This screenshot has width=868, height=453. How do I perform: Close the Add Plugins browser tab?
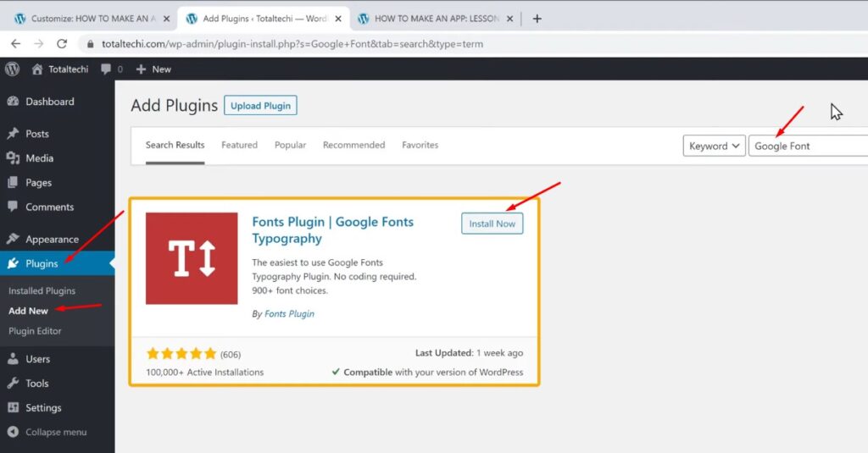[x=338, y=19]
